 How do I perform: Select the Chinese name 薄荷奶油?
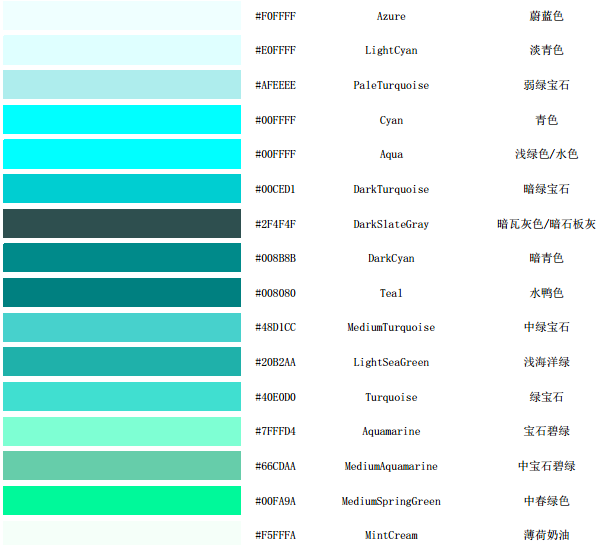[546, 535]
